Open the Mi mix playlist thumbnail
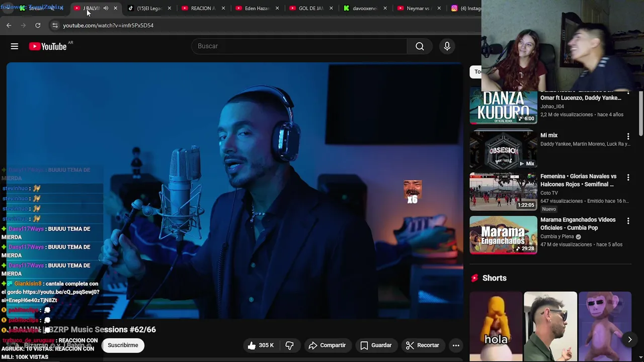644x362 pixels. coord(503,149)
